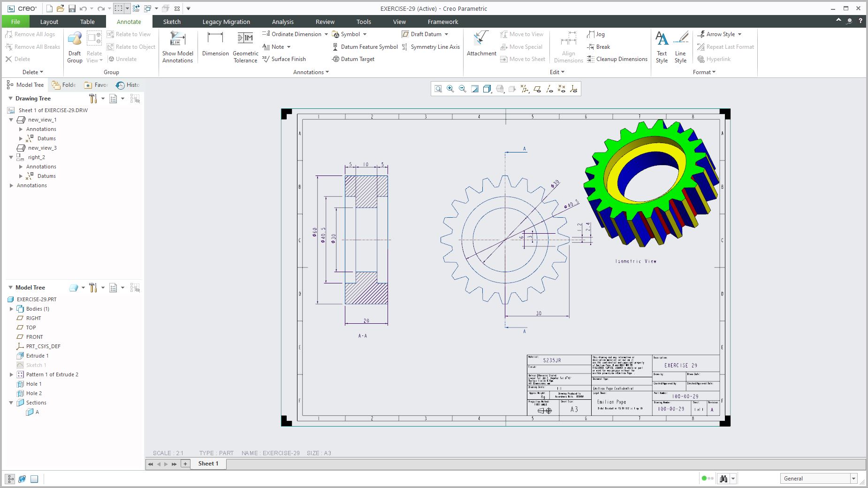Select Sheet 1 of EXERCISE-29.DRW tree item
Image resolution: width=868 pixels, height=488 pixels.
point(53,110)
